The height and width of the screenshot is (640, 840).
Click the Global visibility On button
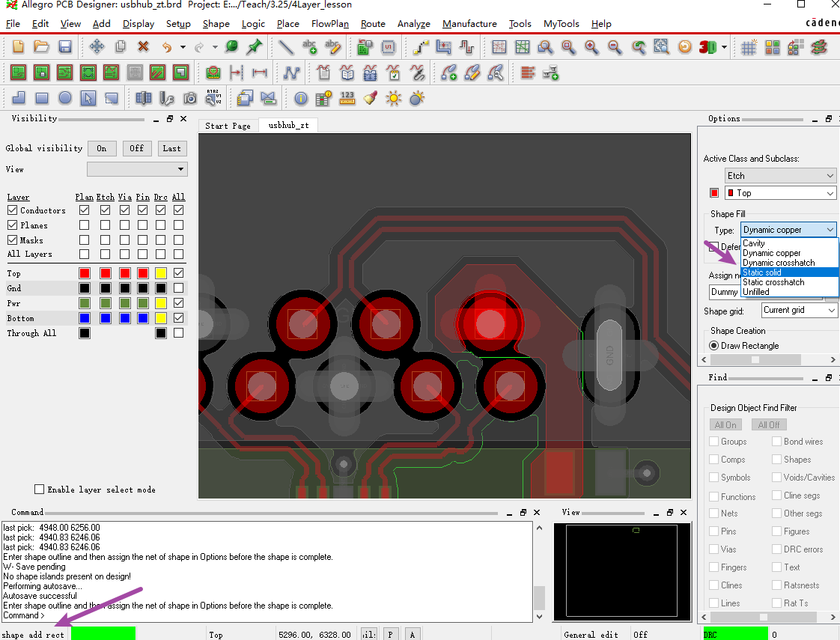(102, 148)
